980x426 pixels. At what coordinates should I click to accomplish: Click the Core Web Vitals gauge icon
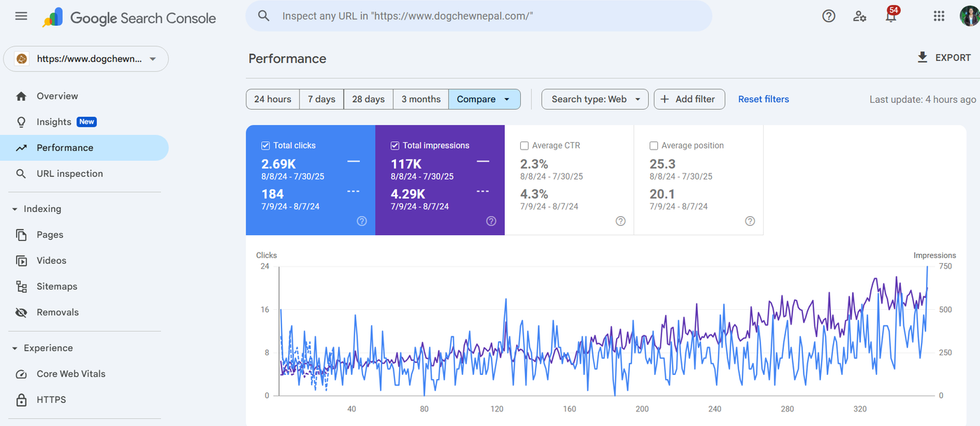(21, 374)
